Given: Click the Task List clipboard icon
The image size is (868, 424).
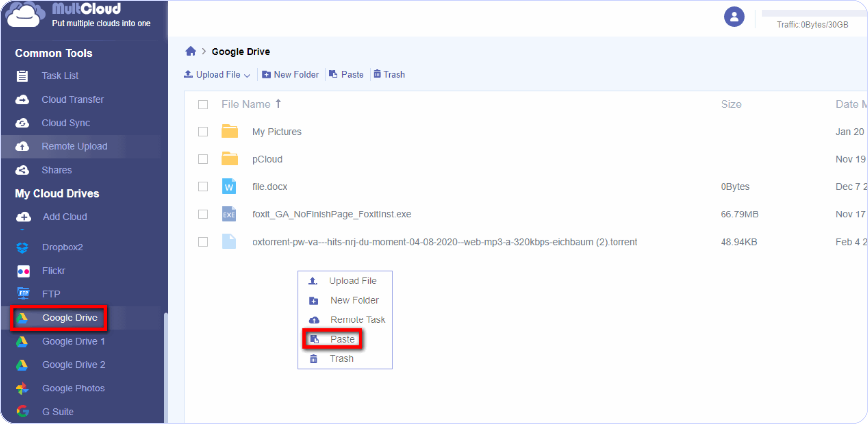Looking at the screenshot, I should [x=22, y=76].
